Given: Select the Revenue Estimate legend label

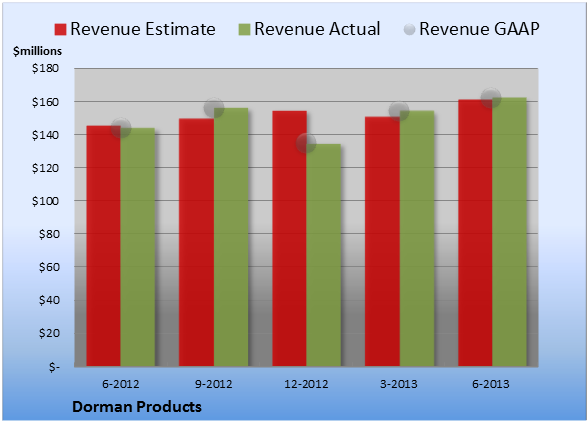Looking at the screenshot, I should (143, 29).
